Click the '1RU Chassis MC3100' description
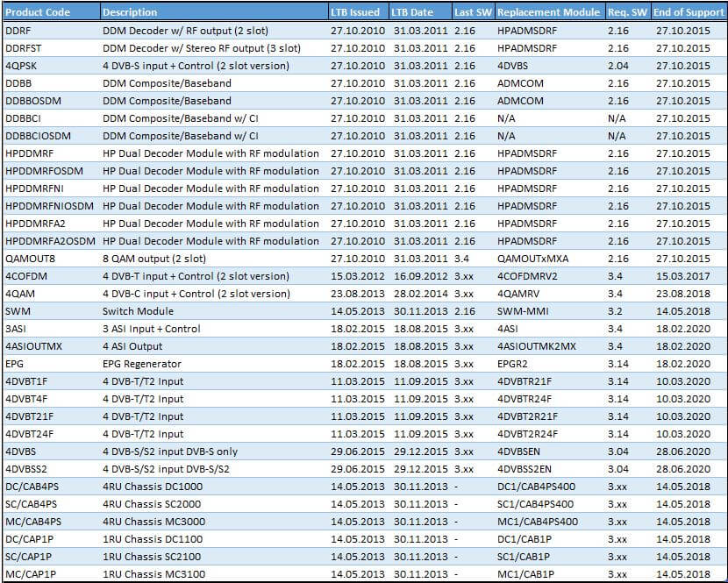Viewport: 728px width, 583px height. (x=153, y=574)
